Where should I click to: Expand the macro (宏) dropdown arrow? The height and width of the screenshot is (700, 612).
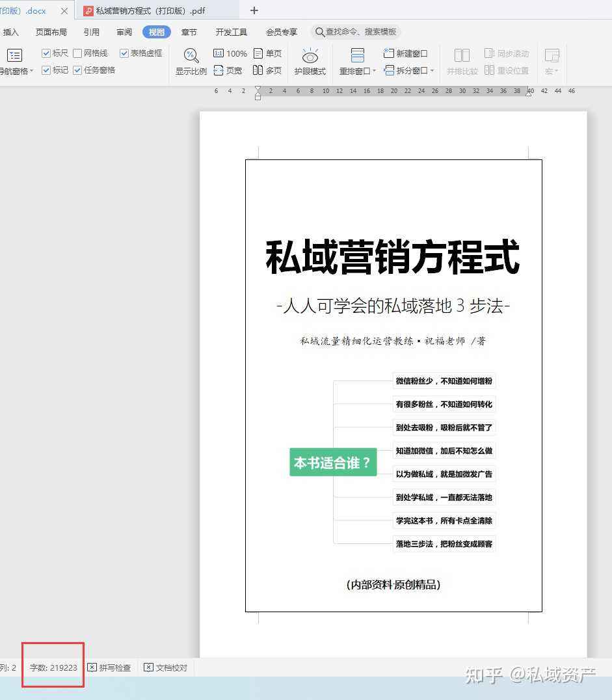(556, 71)
